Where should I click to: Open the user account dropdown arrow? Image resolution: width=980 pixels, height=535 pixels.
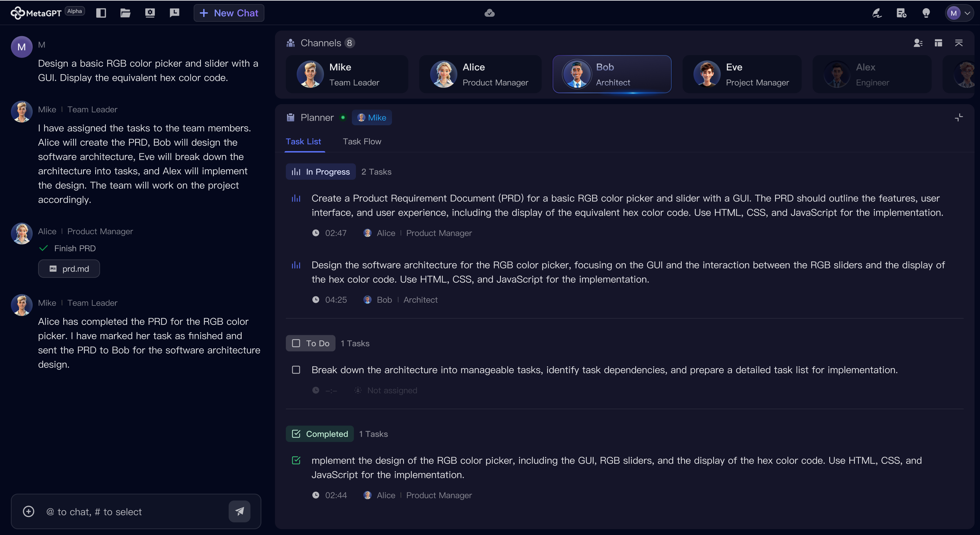click(967, 13)
